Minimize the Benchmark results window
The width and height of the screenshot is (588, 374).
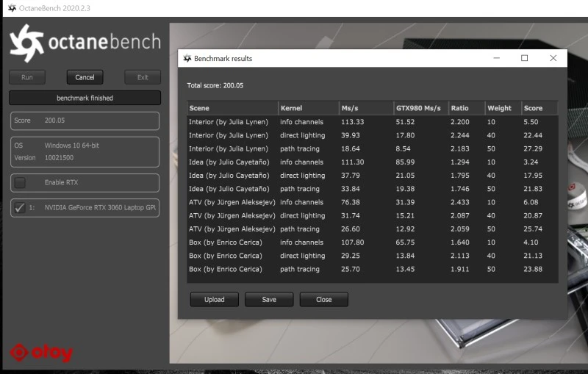tap(497, 58)
